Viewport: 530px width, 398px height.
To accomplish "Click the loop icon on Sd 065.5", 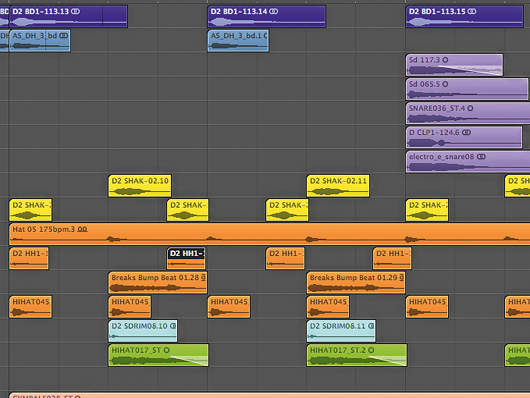I will 445,84.
